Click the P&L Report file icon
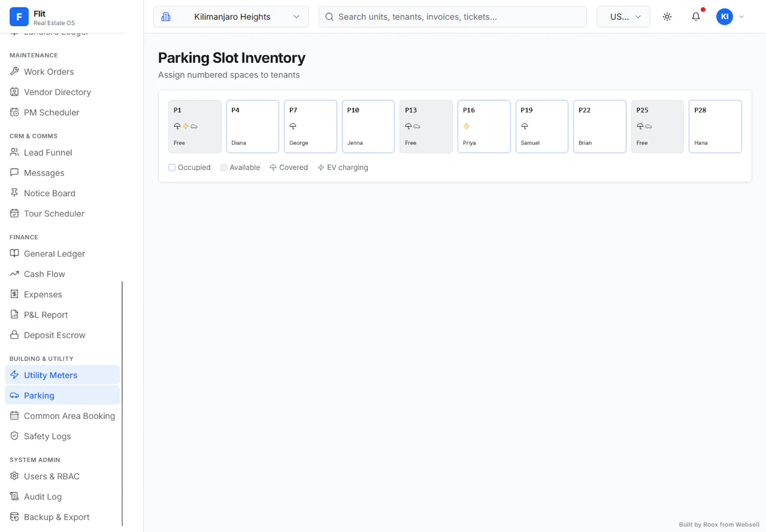Screen dimensions: 766x532 (x=14, y=314)
